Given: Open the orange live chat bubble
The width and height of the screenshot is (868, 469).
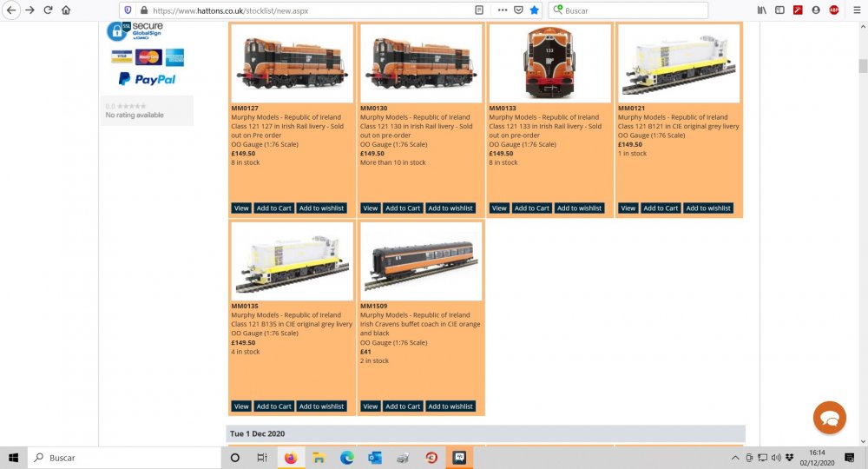Looking at the screenshot, I should (829, 418).
